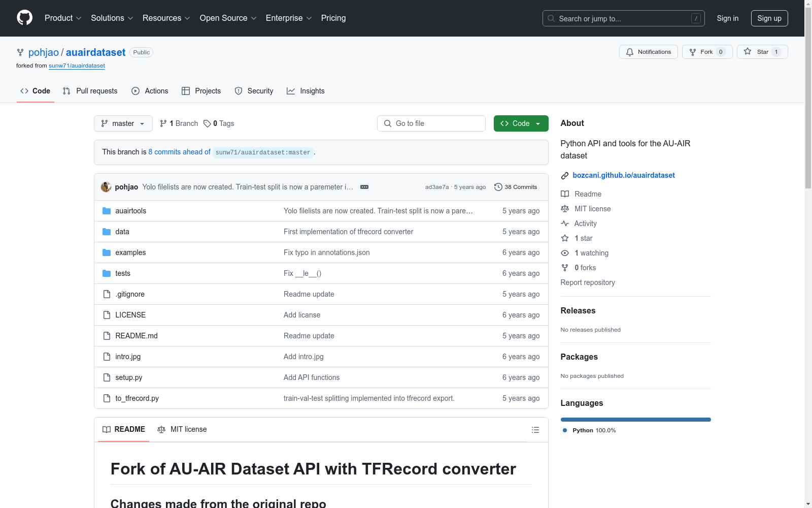Image resolution: width=812 pixels, height=508 pixels.
Task: Expand the Resources menu
Action: 166,18
